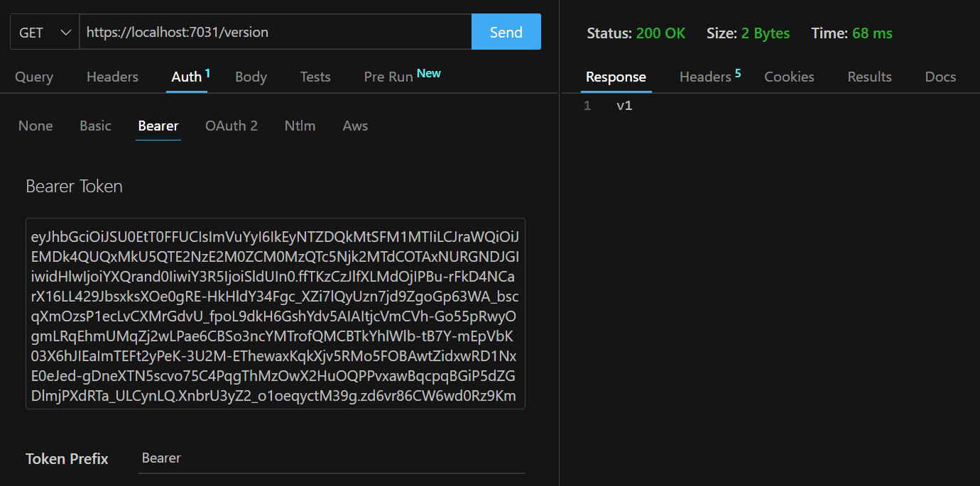This screenshot has height=486, width=980.
Task: Open the request Headers tab
Action: click(112, 77)
